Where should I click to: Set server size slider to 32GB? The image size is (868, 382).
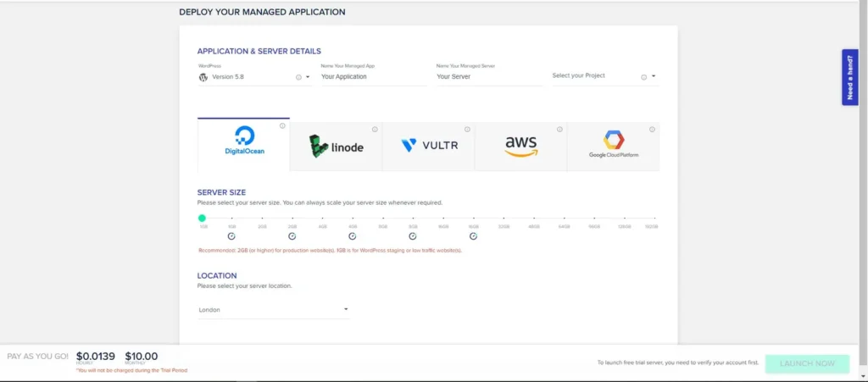click(504, 219)
